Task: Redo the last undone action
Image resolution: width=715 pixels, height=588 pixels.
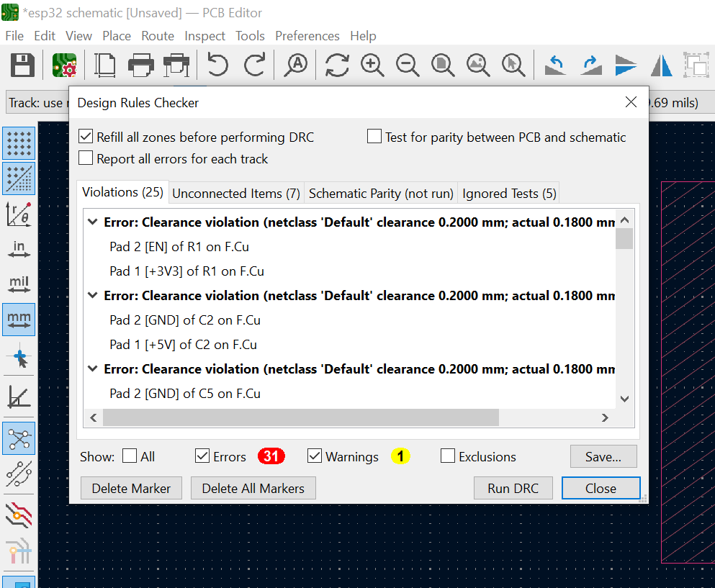Action: tap(254, 65)
